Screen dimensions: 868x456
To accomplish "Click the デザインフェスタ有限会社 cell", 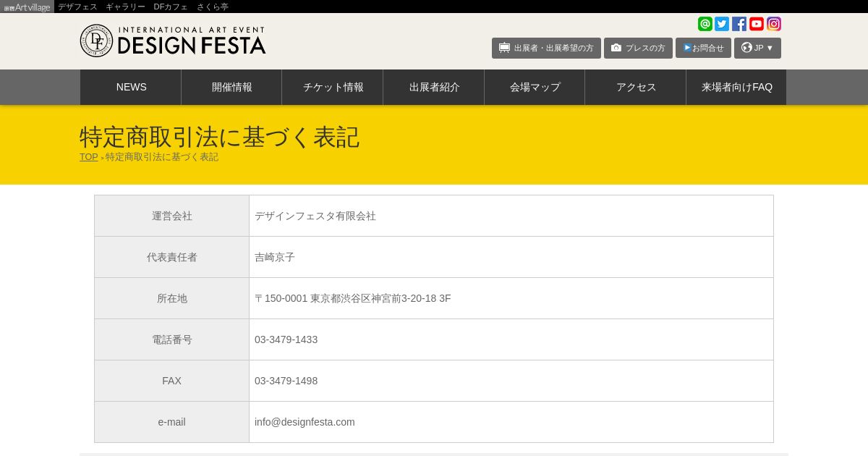I will (511, 216).
